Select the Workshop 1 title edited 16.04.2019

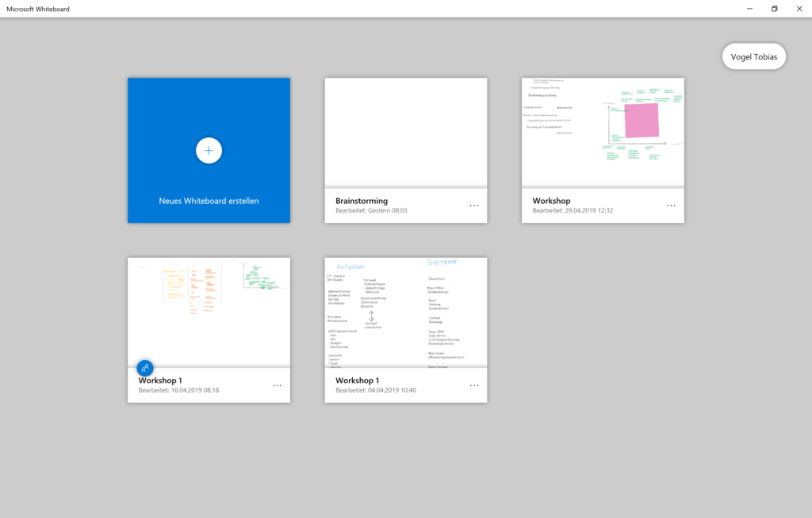pos(160,380)
